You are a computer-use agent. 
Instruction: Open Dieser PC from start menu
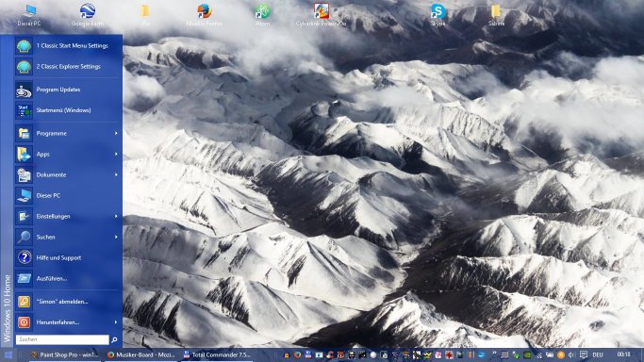(x=68, y=196)
